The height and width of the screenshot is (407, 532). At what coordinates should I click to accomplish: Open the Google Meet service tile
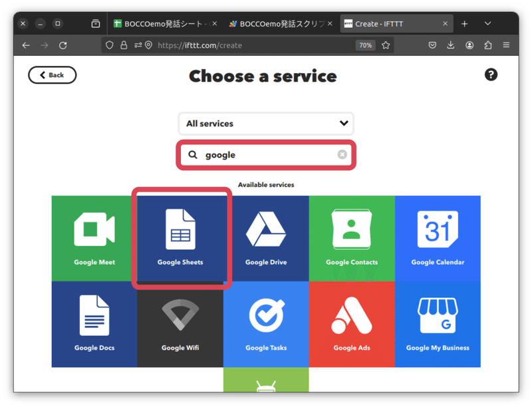(x=94, y=239)
